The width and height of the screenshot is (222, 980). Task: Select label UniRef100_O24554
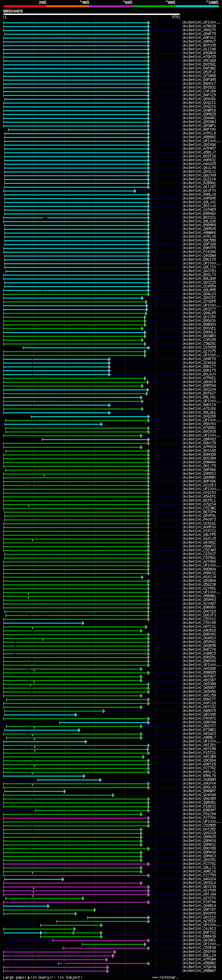point(199,286)
